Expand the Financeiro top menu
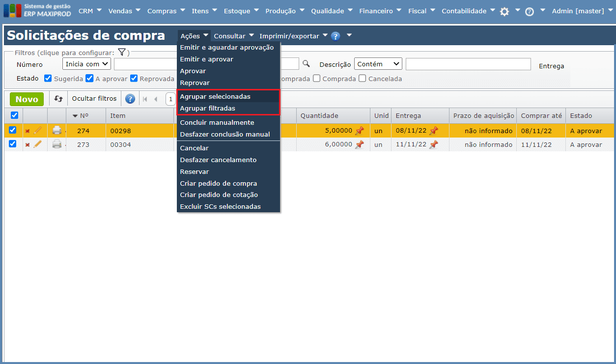Viewport: 616px width, 364px height. [x=380, y=11]
